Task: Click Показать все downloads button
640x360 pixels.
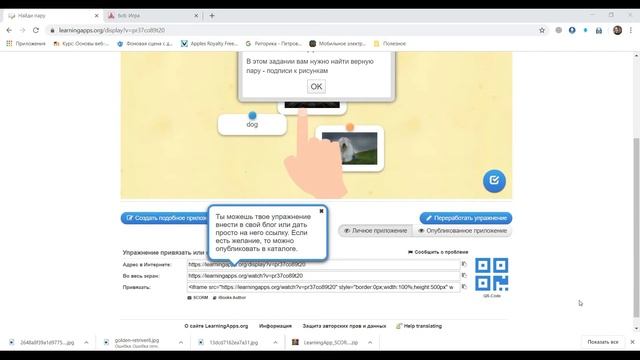Action: pos(603,342)
